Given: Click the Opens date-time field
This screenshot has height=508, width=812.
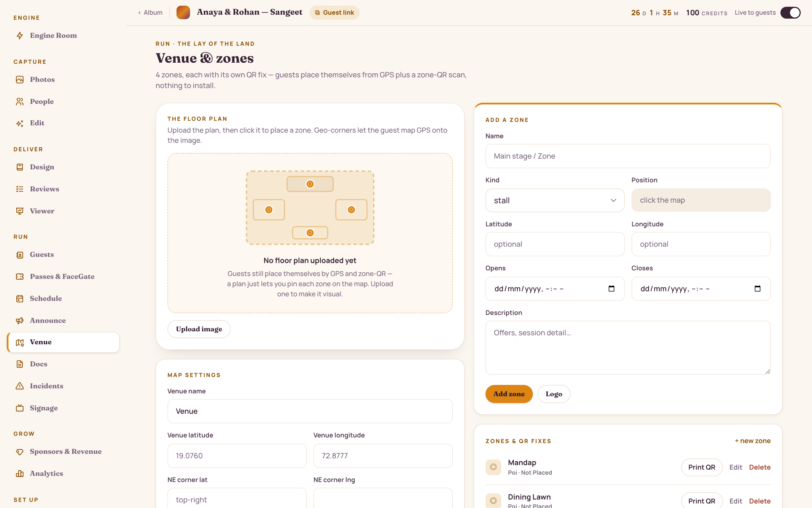Looking at the screenshot, I should pyautogui.click(x=555, y=289).
